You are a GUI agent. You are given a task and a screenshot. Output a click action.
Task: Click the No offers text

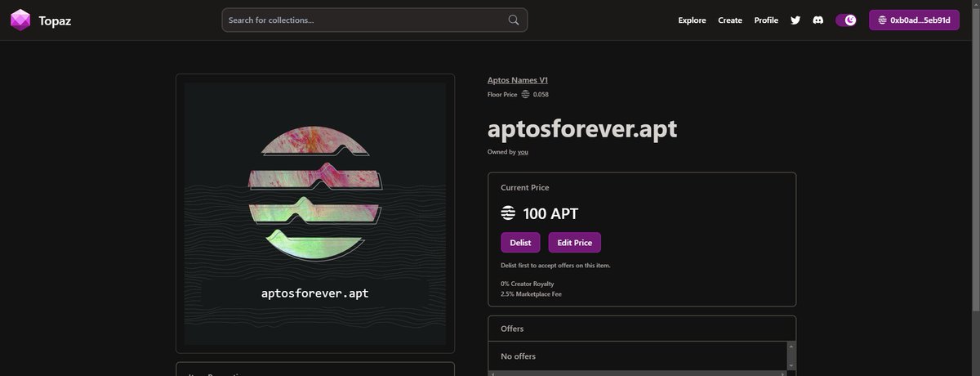click(518, 356)
